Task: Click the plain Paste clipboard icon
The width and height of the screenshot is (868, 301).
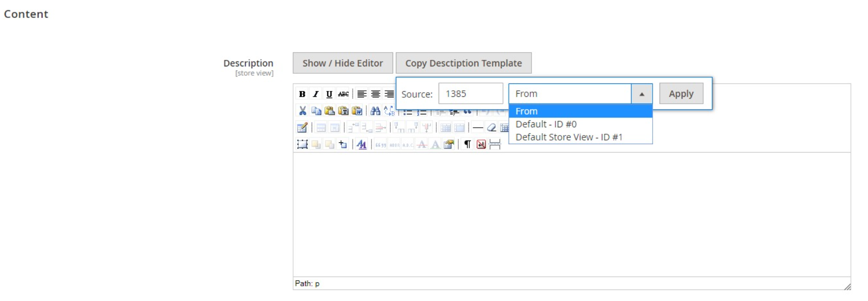Action: [330, 111]
